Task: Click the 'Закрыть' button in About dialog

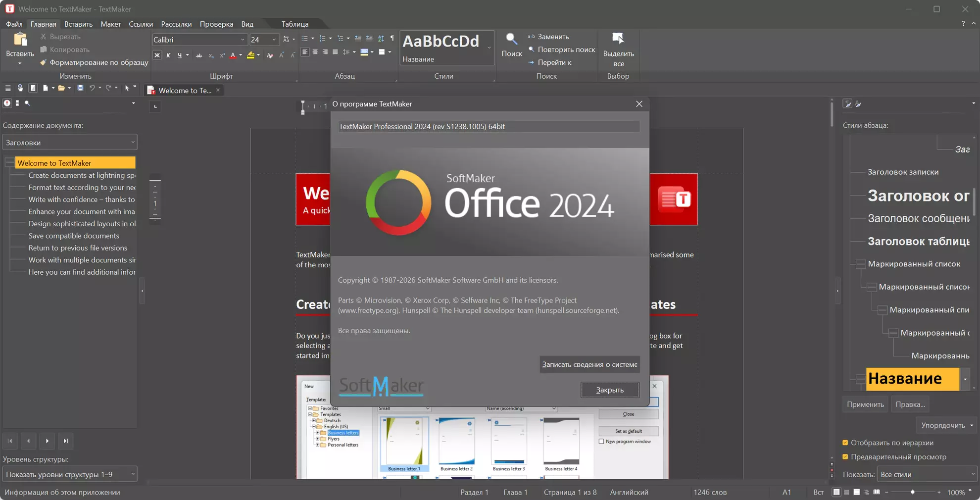Action: [610, 390]
